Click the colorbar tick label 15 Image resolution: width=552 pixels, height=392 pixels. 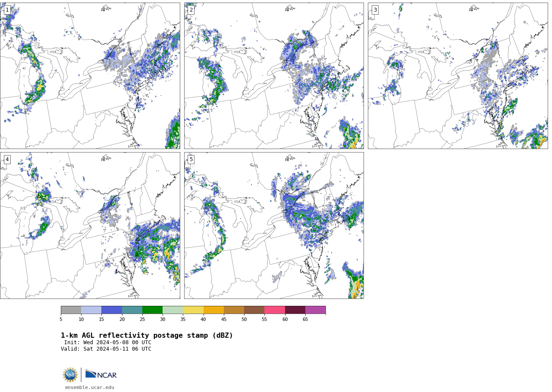pos(101,319)
